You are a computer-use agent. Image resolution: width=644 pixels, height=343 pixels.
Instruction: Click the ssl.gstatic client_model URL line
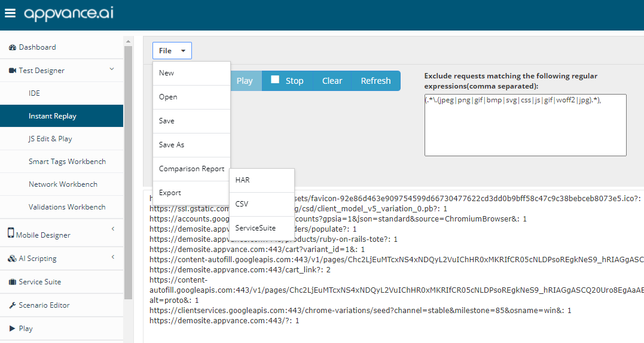(x=371, y=208)
